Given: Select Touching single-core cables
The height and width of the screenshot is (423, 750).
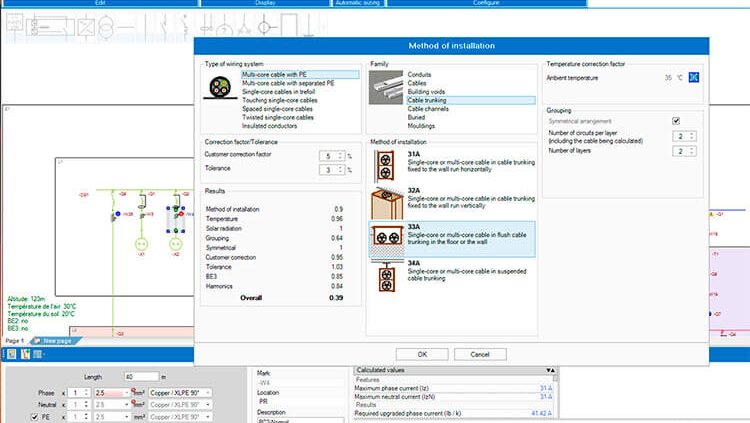Looking at the screenshot, I should coord(279,100).
